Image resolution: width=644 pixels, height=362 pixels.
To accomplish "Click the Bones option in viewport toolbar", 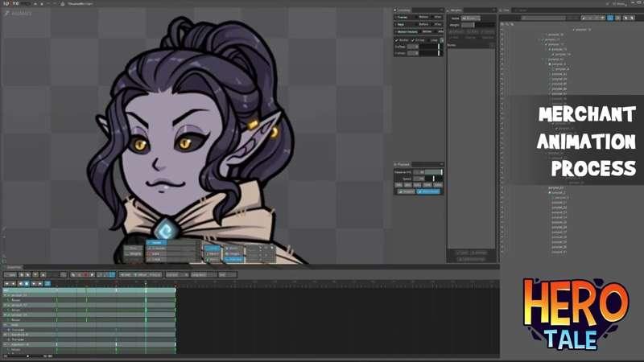I will (x=233, y=248).
